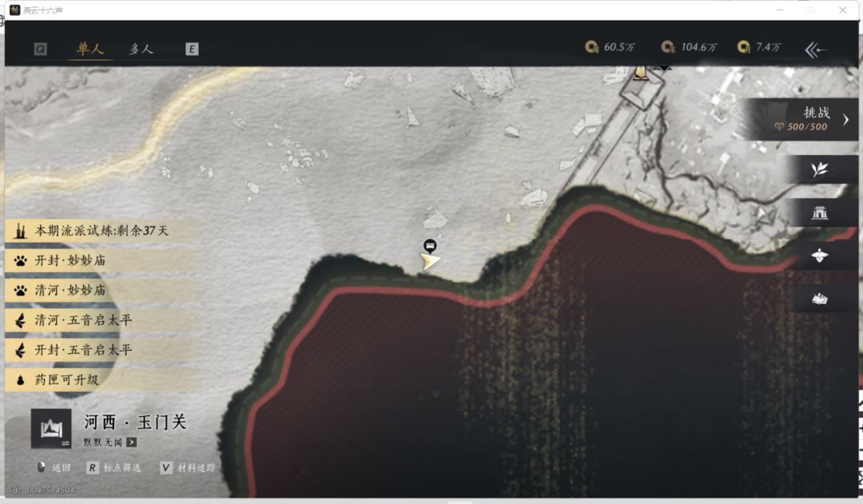The image size is (863, 504).
Task: Open 标点筛选 filter option
Action: pyautogui.click(x=114, y=468)
